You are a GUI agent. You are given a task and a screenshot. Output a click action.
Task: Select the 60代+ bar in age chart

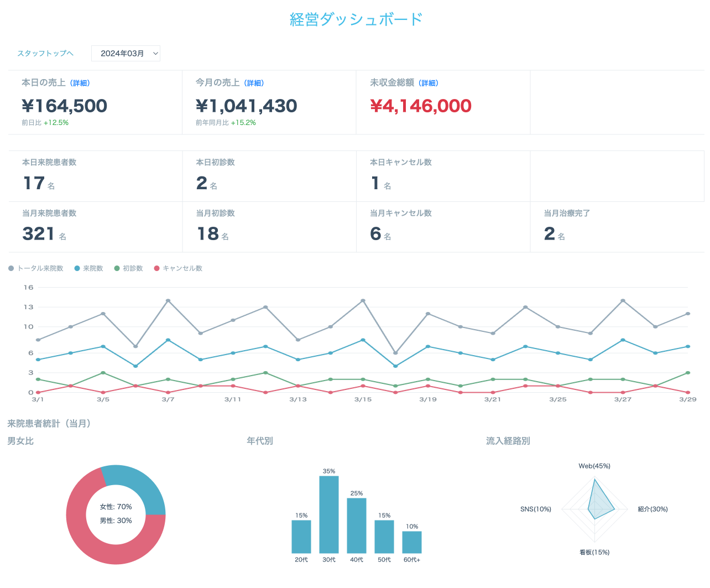click(x=412, y=542)
